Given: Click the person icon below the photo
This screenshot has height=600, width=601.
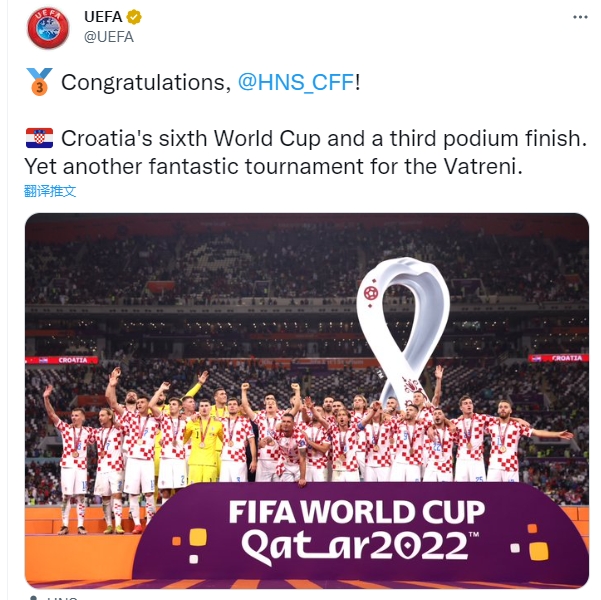Looking at the screenshot, I should click(34, 597).
